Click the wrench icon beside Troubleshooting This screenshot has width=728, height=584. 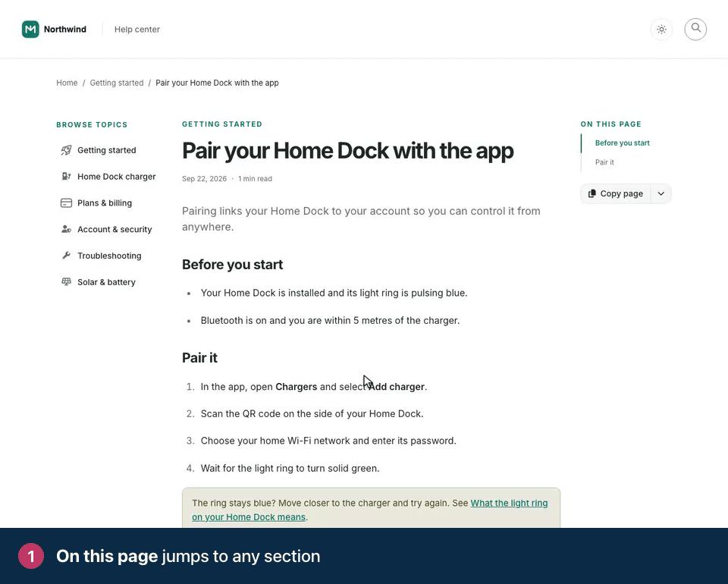point(67,256)
